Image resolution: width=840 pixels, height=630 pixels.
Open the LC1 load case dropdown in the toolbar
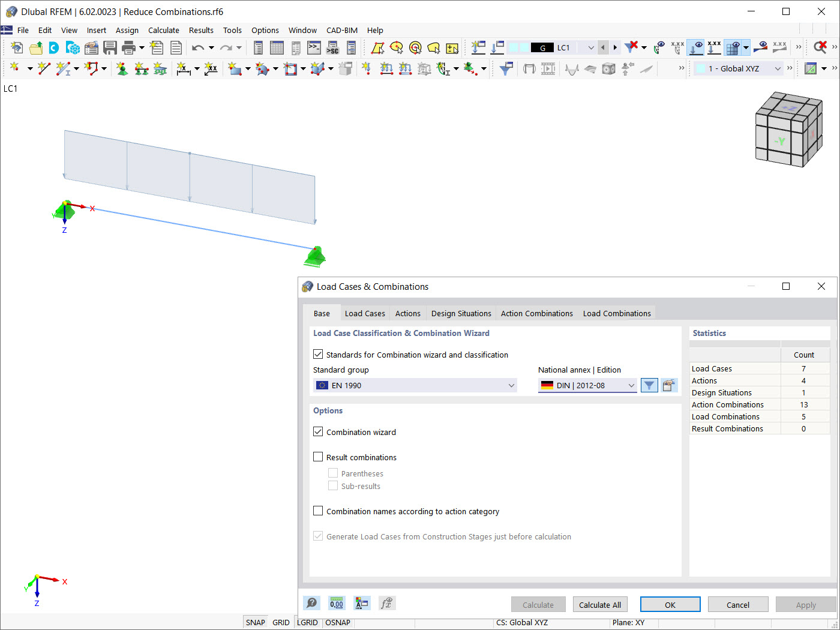click(590, 47)
